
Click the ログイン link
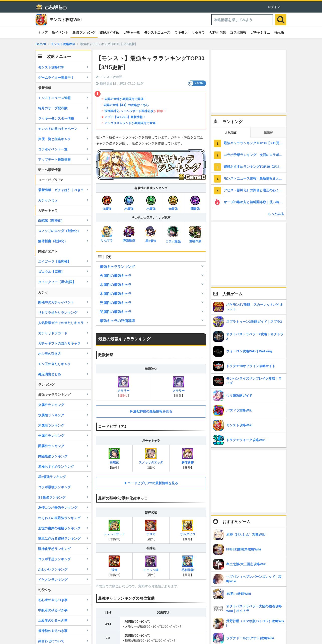tap(274, 7)
